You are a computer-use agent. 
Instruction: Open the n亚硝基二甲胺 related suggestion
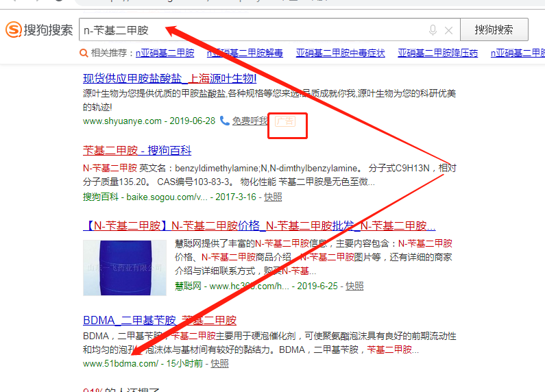165,53
